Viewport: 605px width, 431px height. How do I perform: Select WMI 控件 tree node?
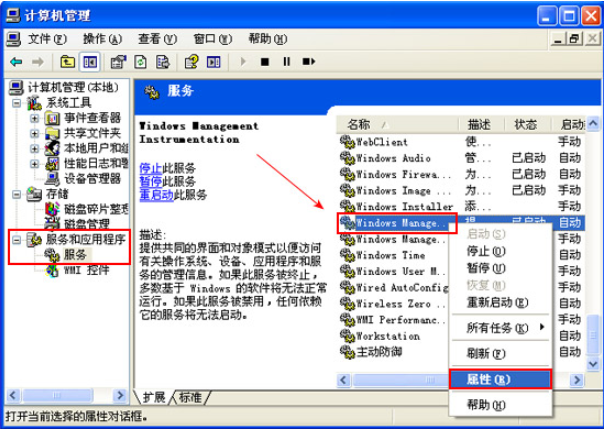pyautogui.click(x=86, y=270)
